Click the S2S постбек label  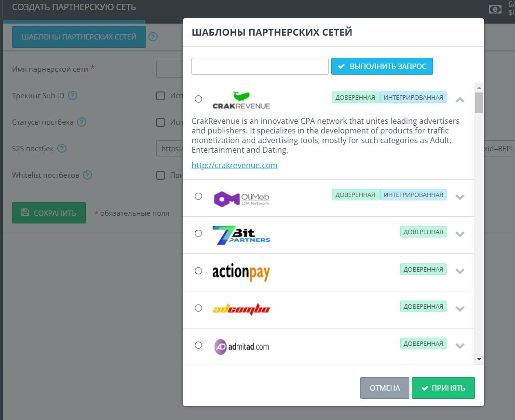click(x=33, y=149)
